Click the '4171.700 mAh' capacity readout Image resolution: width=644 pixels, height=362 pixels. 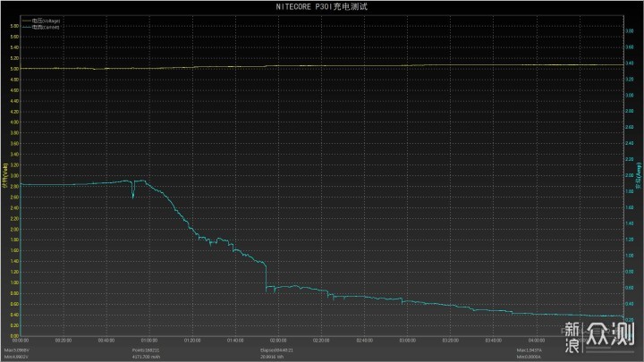[x=146, y=357]
